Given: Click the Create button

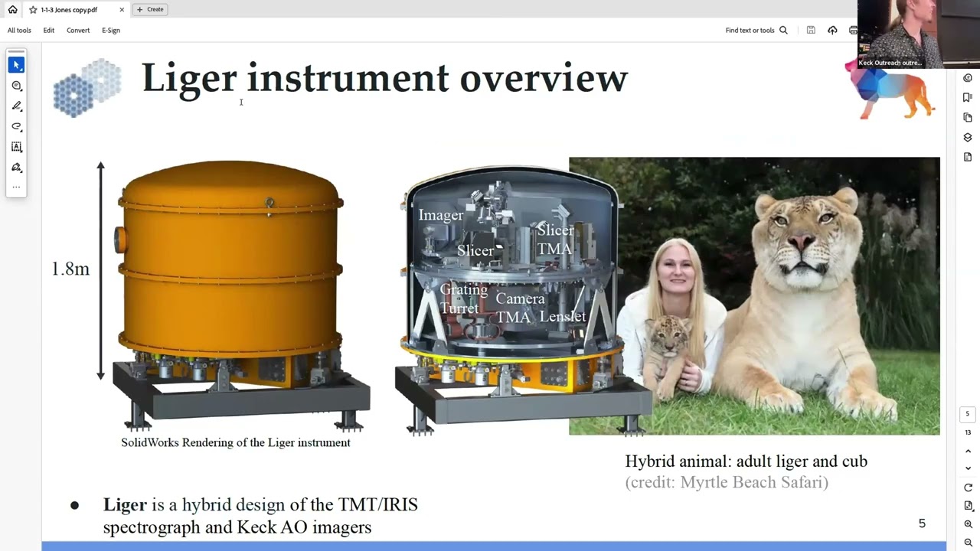Looking at the screenshot, I should [150, 9].
